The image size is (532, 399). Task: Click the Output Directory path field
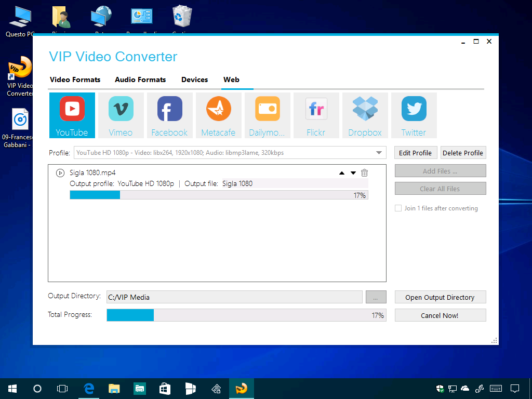[234, 297]
